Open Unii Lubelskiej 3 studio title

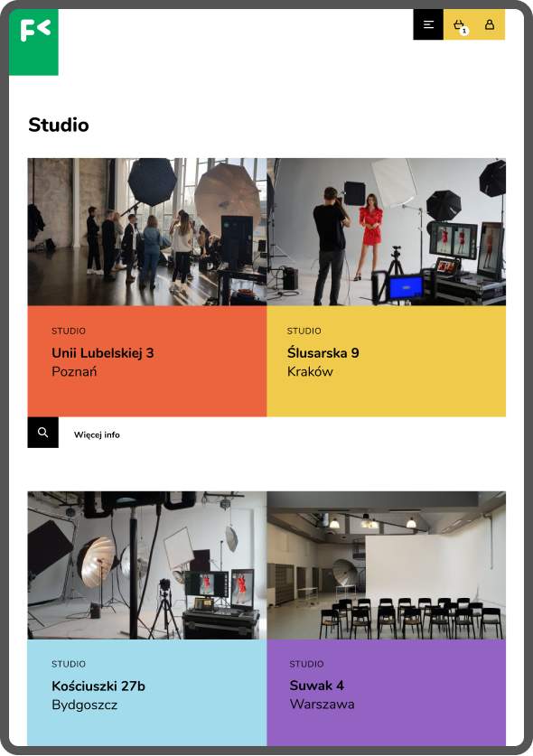pyautogui.click(x=103, y=353)
